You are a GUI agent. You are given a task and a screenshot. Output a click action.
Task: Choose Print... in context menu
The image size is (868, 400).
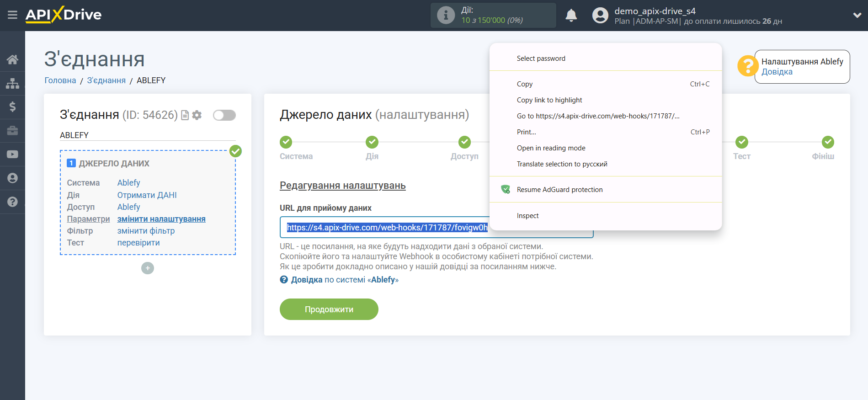pos(606,132)
